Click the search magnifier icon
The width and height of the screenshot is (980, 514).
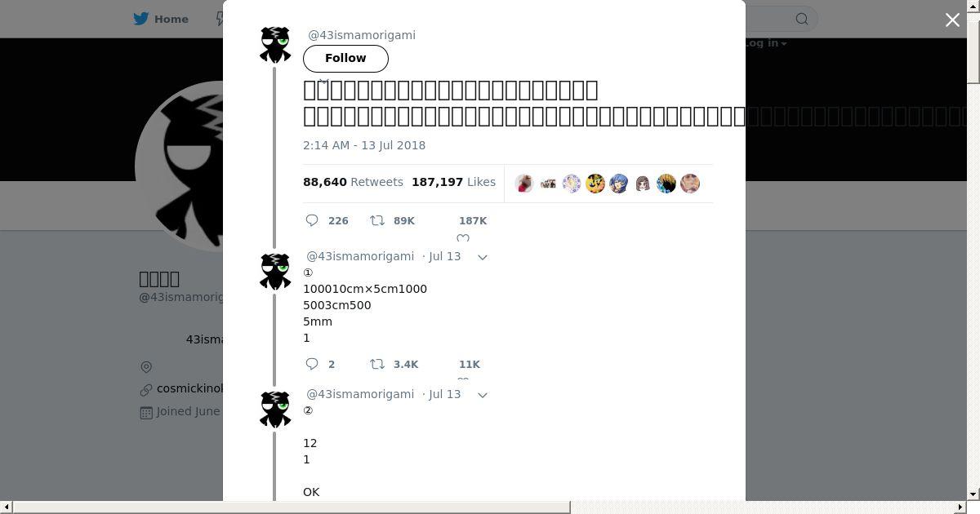802,19
